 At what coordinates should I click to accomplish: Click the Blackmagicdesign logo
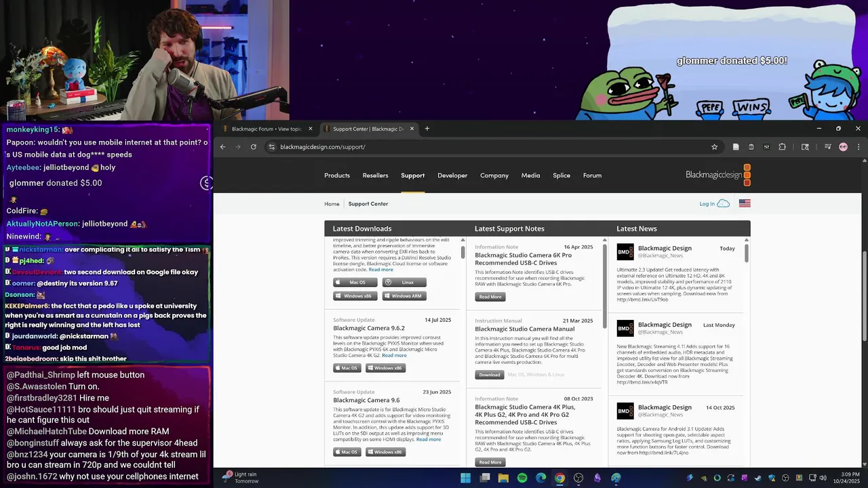coord(718,175)
